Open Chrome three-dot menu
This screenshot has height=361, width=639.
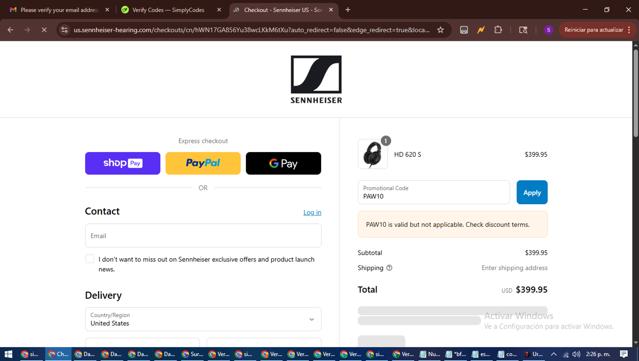629,30
